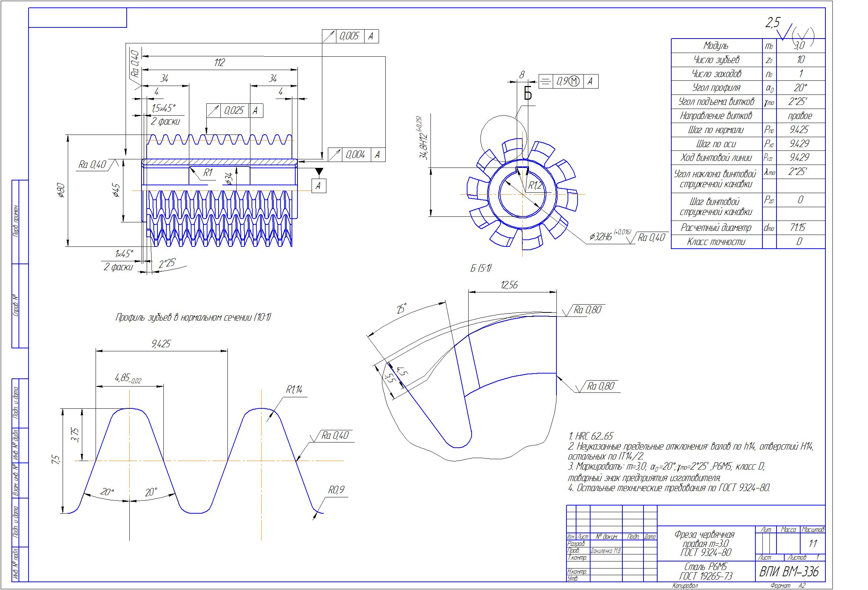
Task: Select the 0,9 symmetry tolerance frame
Action: [568, 81]
